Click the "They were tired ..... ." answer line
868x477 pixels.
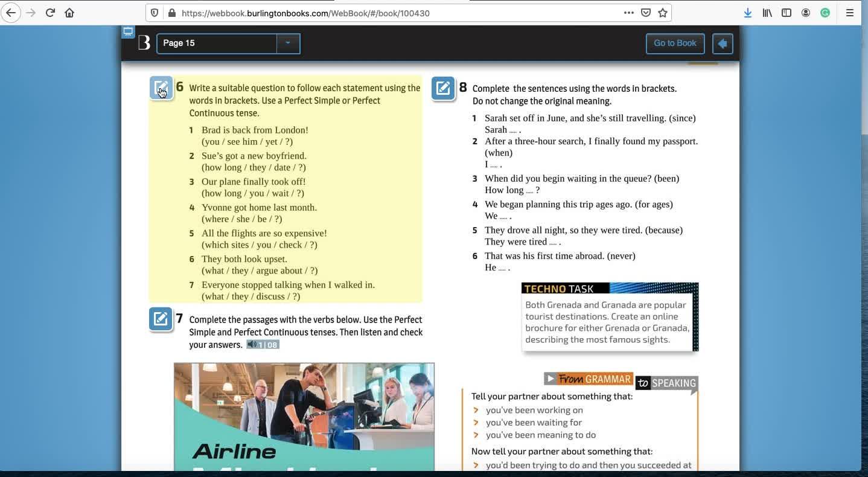(x=523, y=242)
